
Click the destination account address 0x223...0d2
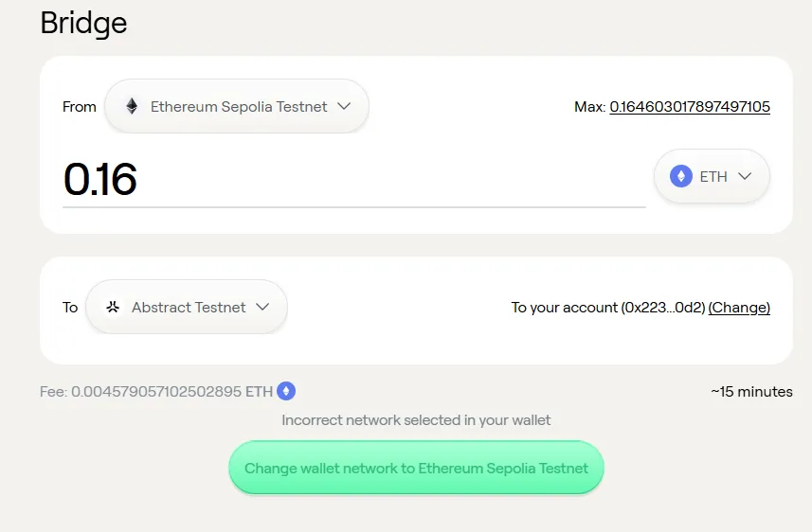pos(663,308)
